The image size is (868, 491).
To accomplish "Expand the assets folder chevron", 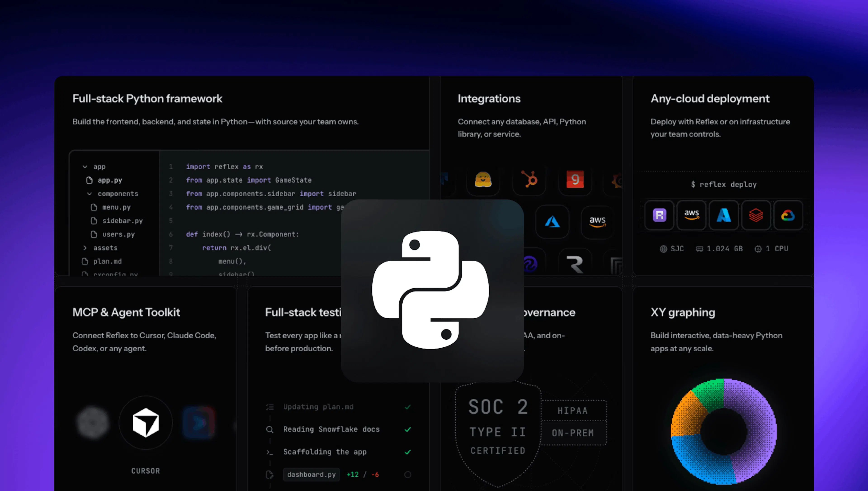I will click(x=85, y=248).
